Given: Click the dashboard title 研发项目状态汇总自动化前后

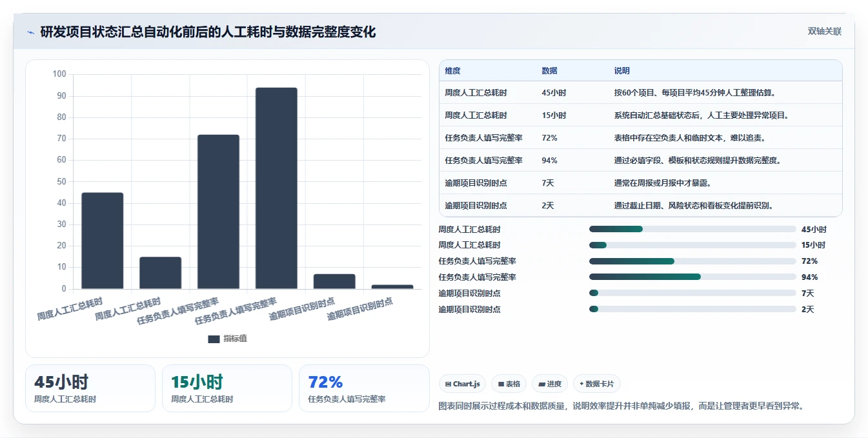Looking at the screenshot, I should (x=208, y=32).
